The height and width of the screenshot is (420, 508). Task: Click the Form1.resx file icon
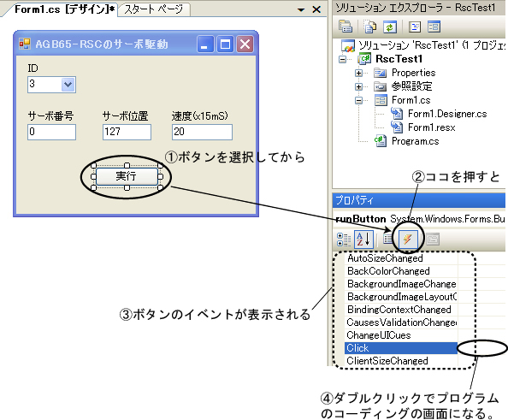[397, 127]
